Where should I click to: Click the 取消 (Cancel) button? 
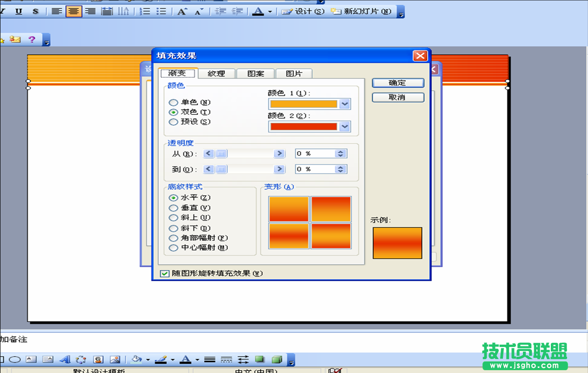tap(397, 97)
